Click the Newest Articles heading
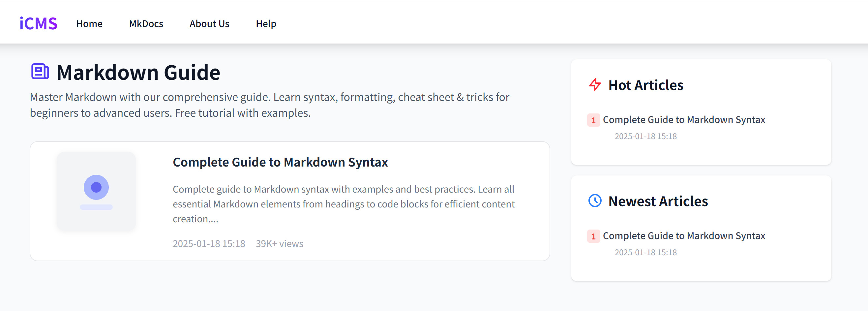Image resolution: width=868 pixels, height=311 pixels. [x=658, y=201]
